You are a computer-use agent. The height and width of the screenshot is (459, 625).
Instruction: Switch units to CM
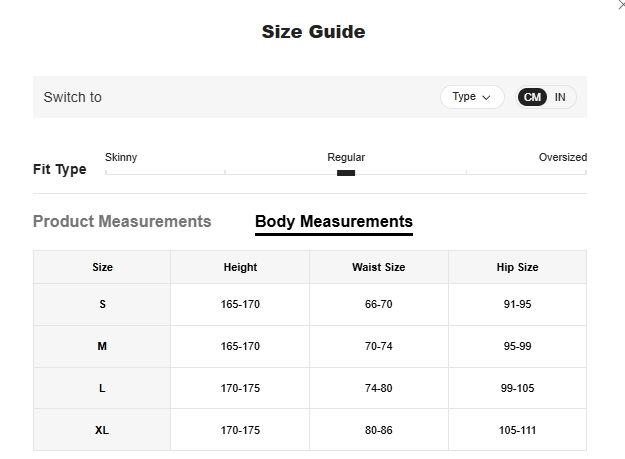click(533, 97)
